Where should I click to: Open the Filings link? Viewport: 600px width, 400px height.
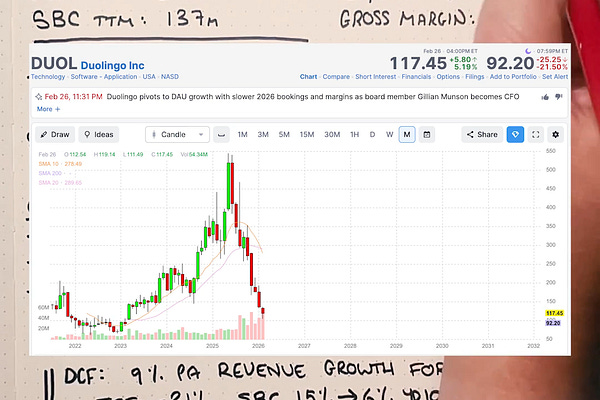(x=474, y=77)
